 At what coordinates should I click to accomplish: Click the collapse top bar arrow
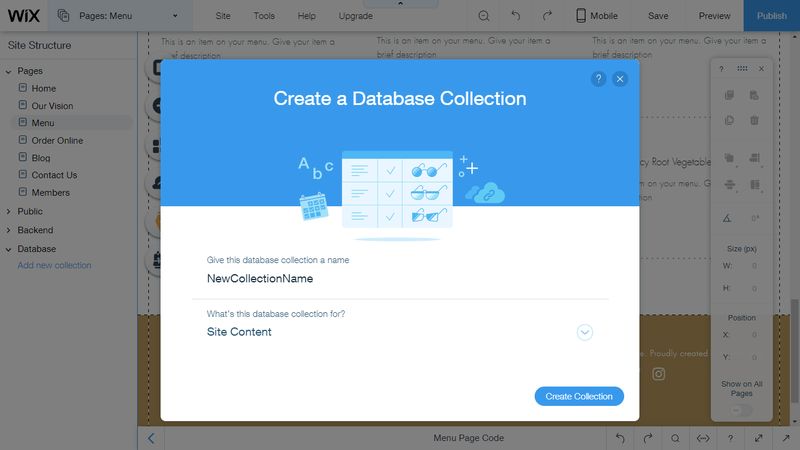(x=401, y=4)
